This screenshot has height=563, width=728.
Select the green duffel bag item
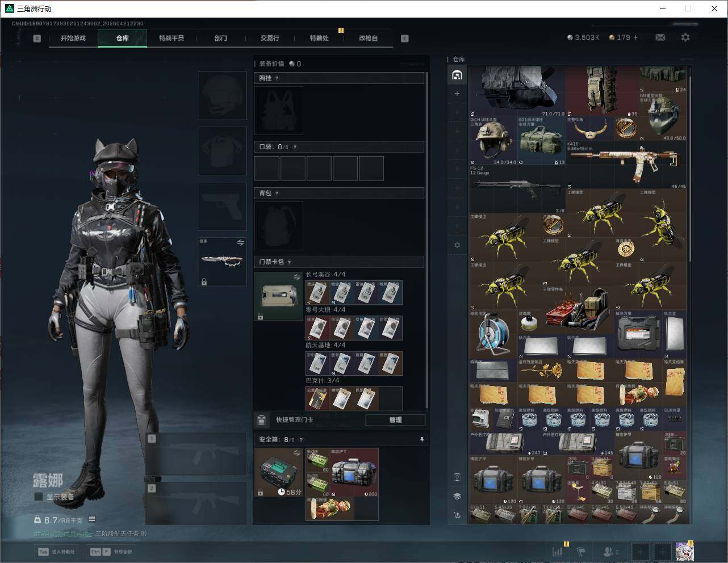pyautogui.click(x=542, y=141)
